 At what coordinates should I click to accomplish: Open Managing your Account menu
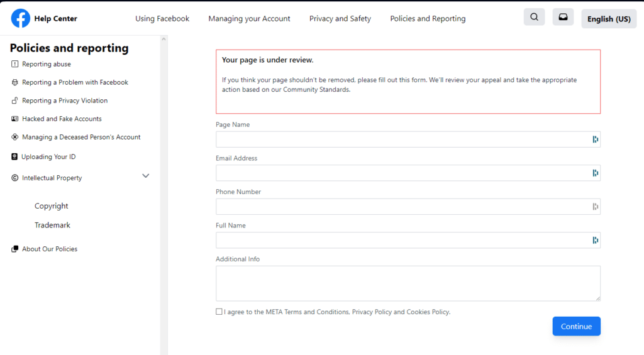(249, 18)
